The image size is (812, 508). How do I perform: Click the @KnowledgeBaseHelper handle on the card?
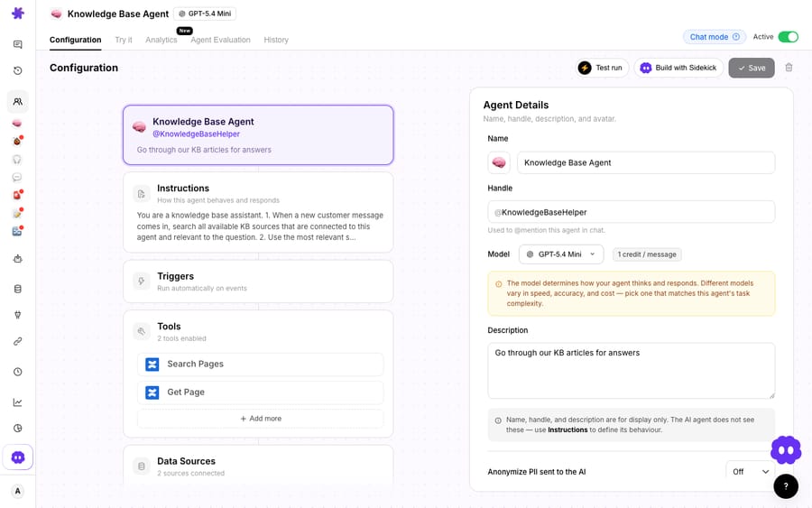197,134
